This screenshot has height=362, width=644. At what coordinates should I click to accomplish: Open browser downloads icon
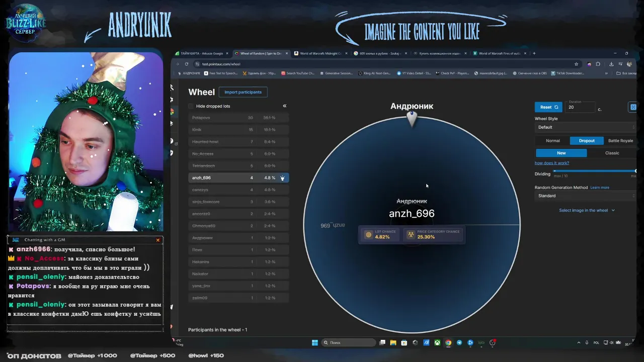tap(611, 64)
